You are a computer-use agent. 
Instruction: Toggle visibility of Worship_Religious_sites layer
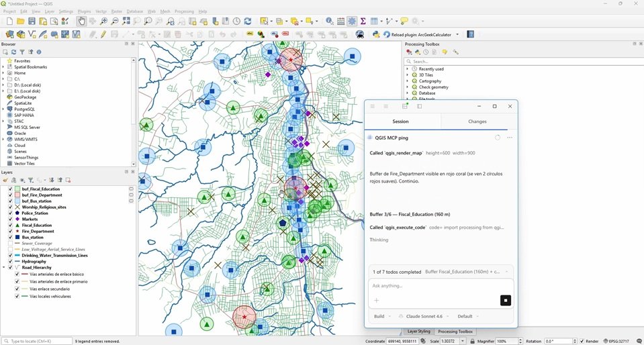pos(11,207)
